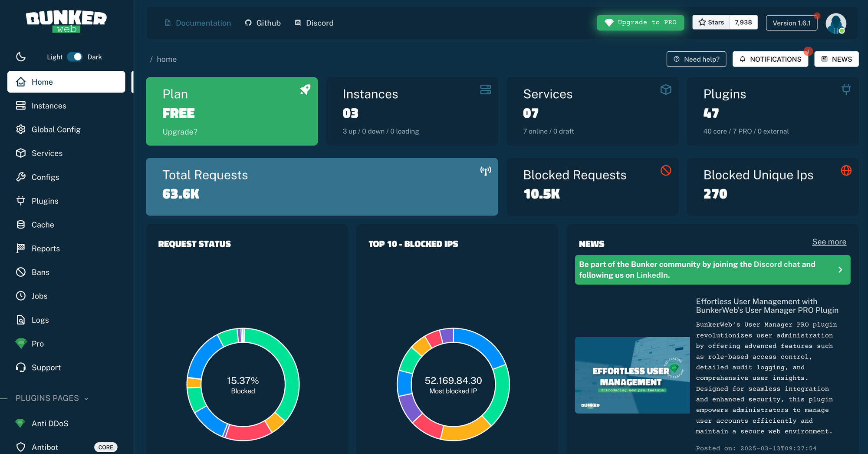The image size is (868, 454).
Task: Click the Posted on date text
Action: [756, 448]
